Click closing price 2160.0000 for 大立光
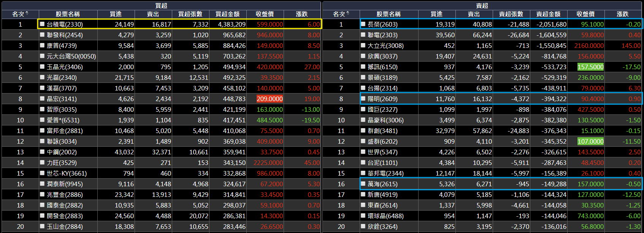644x233 pixels. 589,45
